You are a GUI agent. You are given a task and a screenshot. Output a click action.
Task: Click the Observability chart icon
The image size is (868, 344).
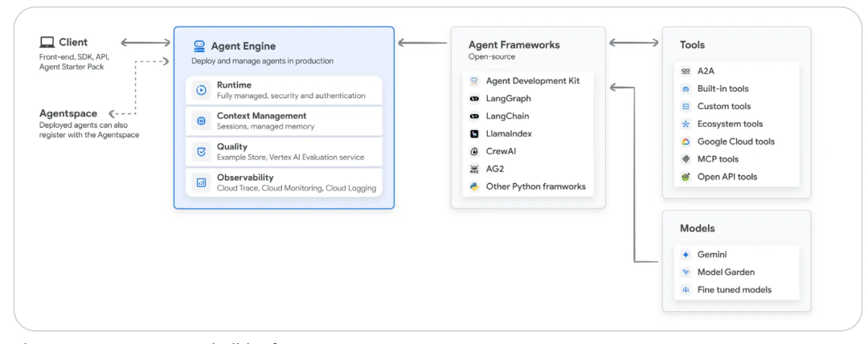(202, 182)
